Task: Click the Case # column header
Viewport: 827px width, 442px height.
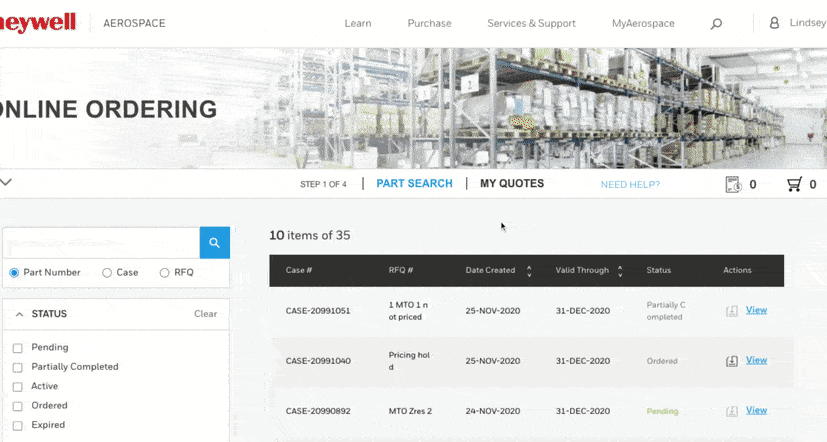Action: pyautogui.click(x=299, y=270)
